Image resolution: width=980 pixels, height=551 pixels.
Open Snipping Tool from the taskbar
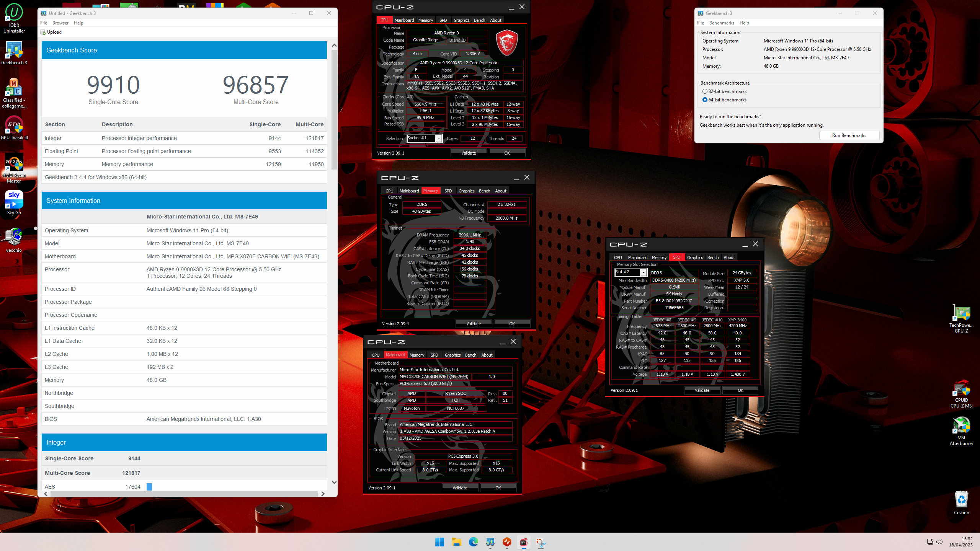point(541,542)
